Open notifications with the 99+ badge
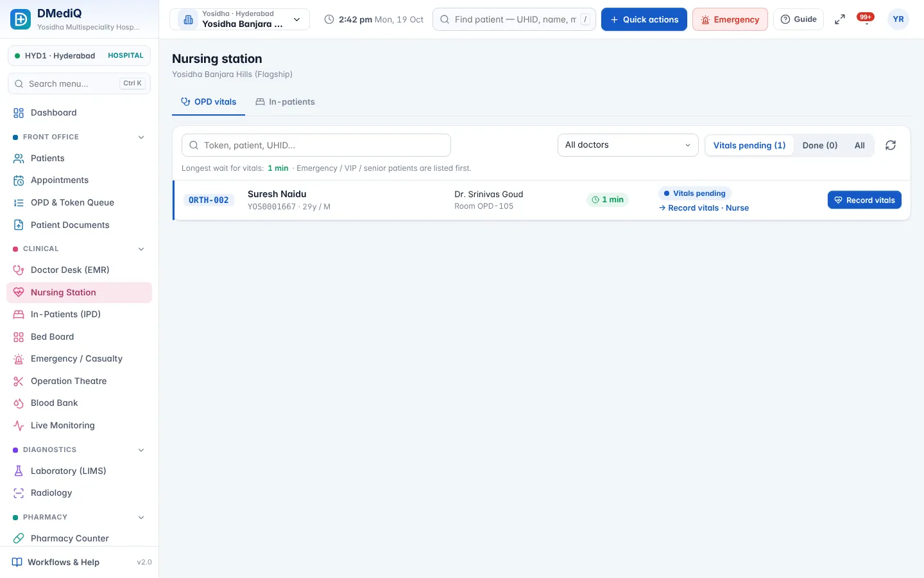 click(x=866, y=19)
